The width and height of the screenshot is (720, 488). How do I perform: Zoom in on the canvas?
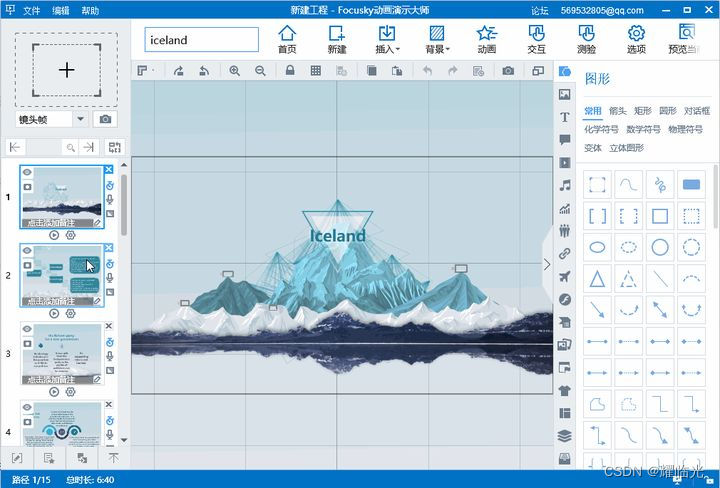(235, 71)
